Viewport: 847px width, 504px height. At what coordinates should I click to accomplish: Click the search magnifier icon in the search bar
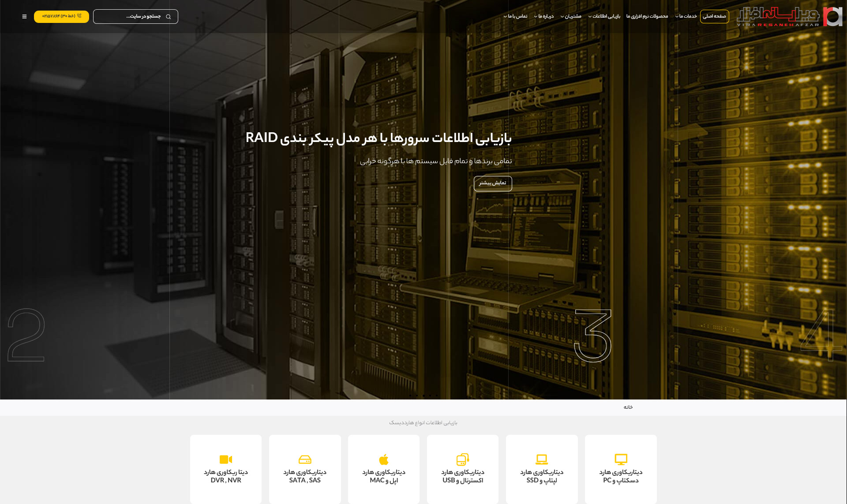pyautogui.click(x=169, y=16)
